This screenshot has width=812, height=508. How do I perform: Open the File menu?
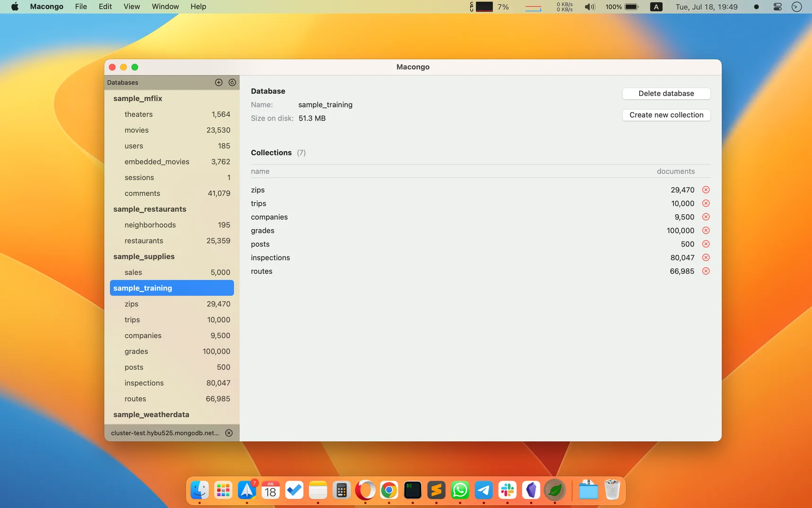point(81,7)
